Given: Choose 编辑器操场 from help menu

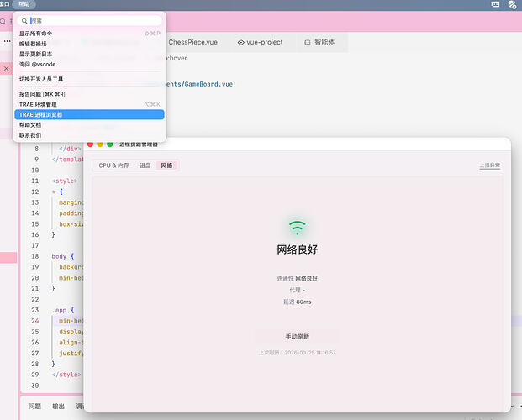Looking at the screenshot, I should (x=89, y=44).
